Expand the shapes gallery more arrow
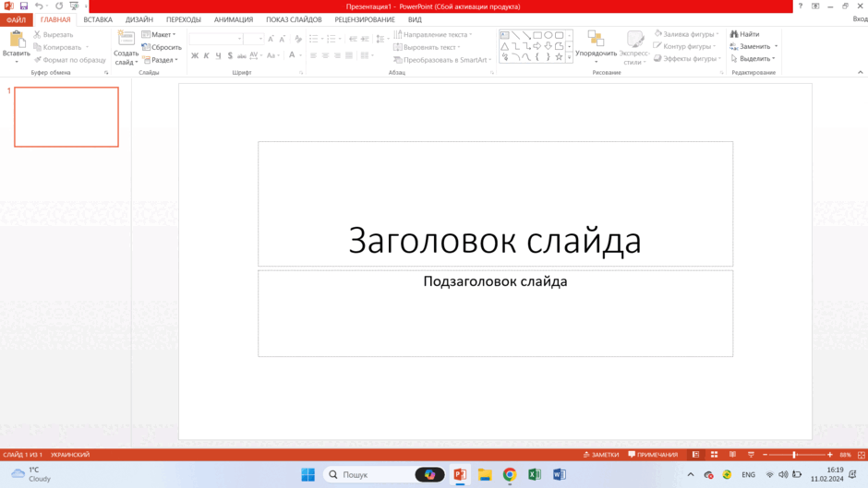 tap(569, 57)
